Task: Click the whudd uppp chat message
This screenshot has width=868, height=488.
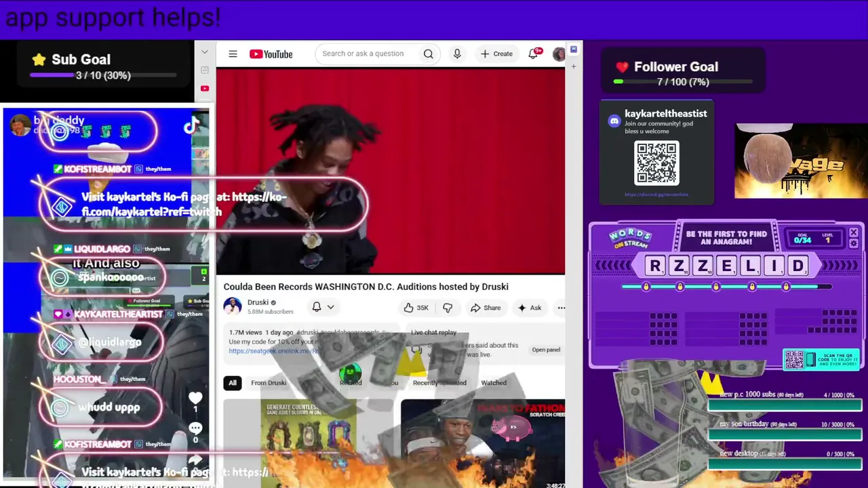Action: tap(109, 407)
